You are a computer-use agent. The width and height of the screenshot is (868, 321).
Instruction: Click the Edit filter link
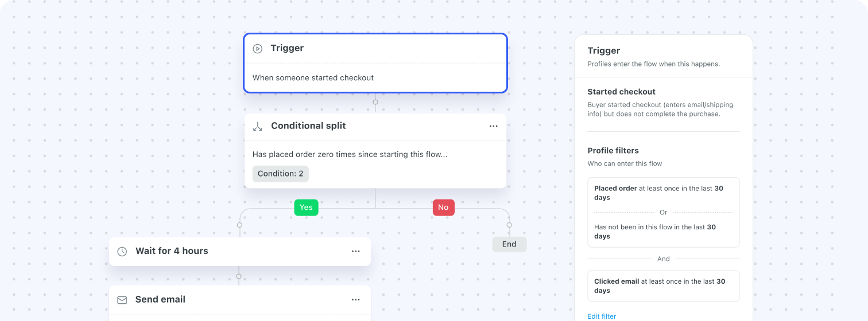(x=602, y=316)
